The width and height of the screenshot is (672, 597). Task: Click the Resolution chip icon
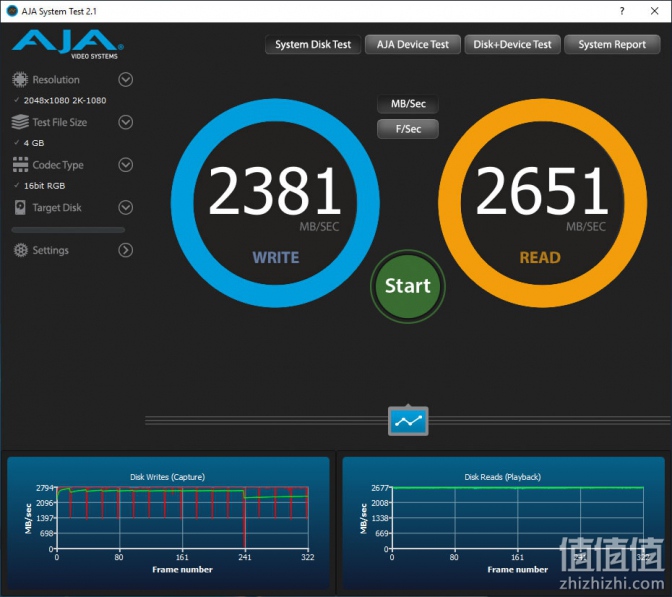point(20,80)
